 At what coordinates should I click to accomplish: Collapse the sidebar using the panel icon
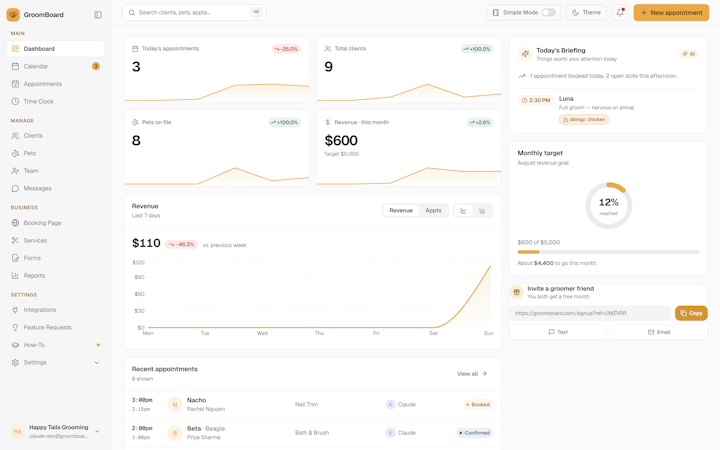[x=98, y=15]
